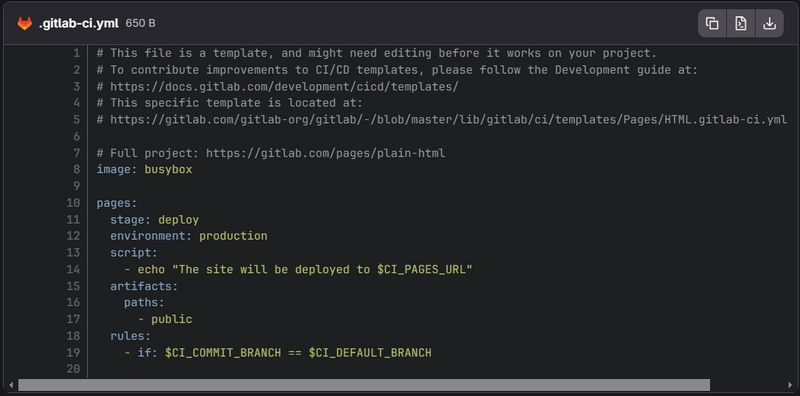
Task: Click the echo $CI_PAGES_URL command line
Action: click(x=298, y=269)
